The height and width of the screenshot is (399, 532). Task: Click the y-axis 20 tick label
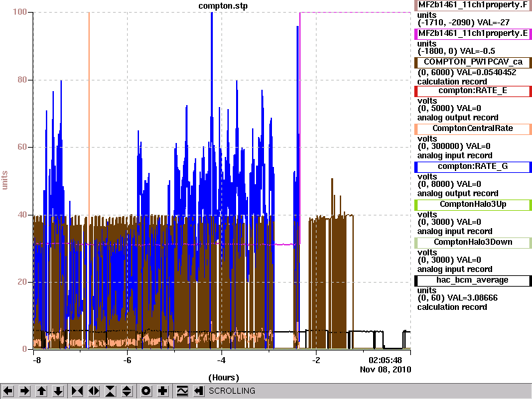click(22, 282)
